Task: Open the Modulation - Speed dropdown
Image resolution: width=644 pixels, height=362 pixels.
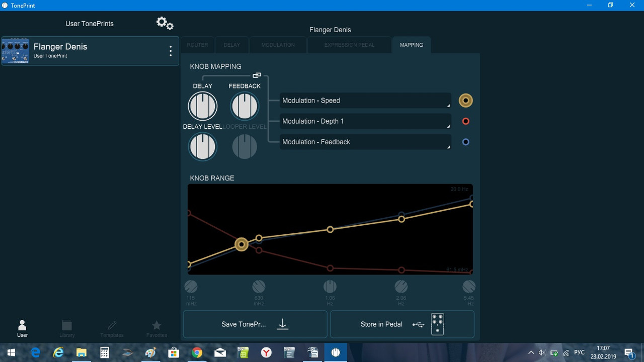Action: click(365, 101)
